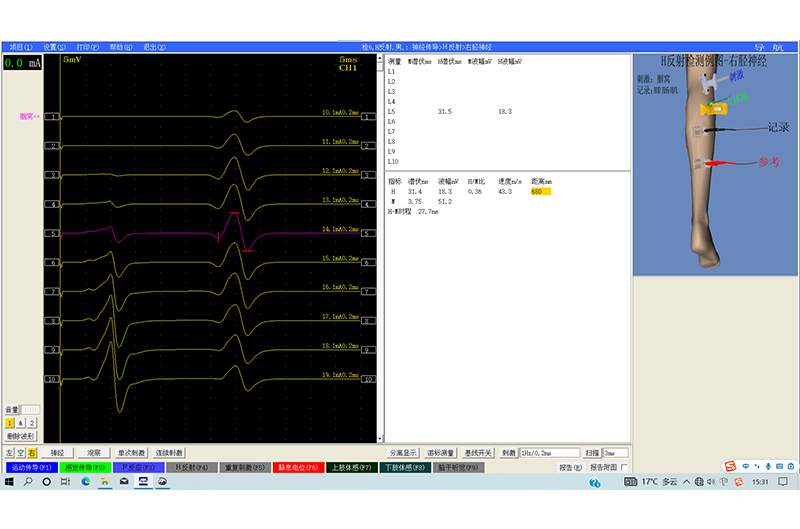Open the taskbar search magnifier
This screenshot has height=529, width=800.
click(28, 481)
